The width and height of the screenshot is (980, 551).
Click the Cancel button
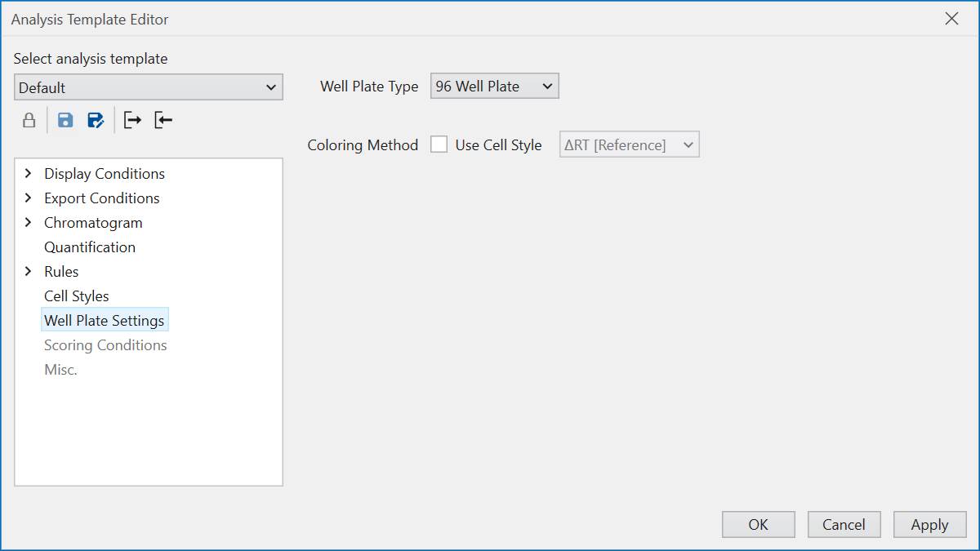844,525
